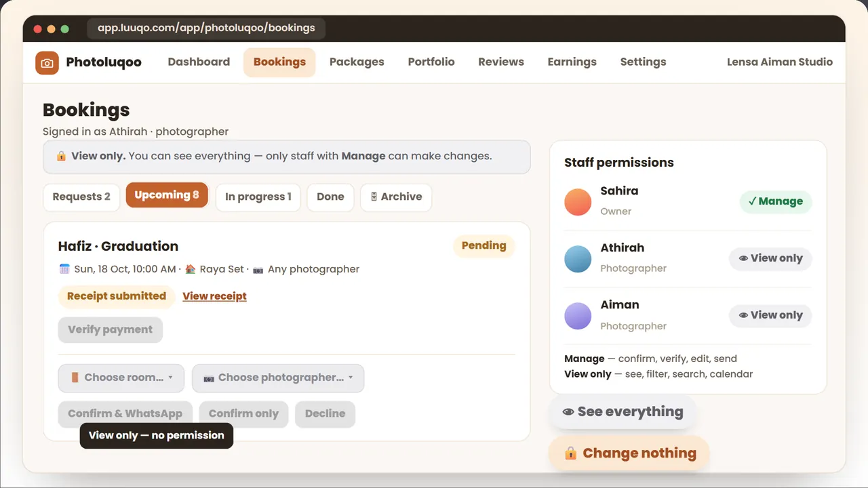Click Sahira's orange avatar
This screenshot has height=488, width=868.
click(578, 202)
